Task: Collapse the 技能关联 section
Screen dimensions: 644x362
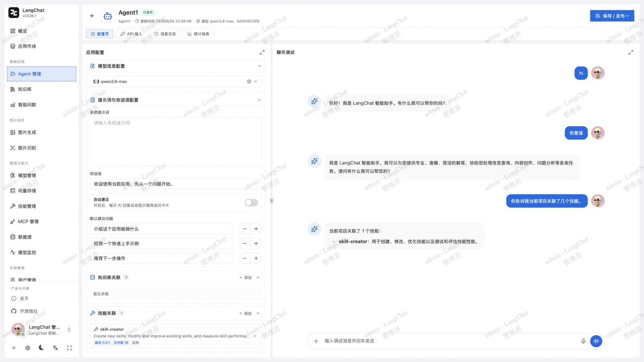Action: tap(258, 313)
